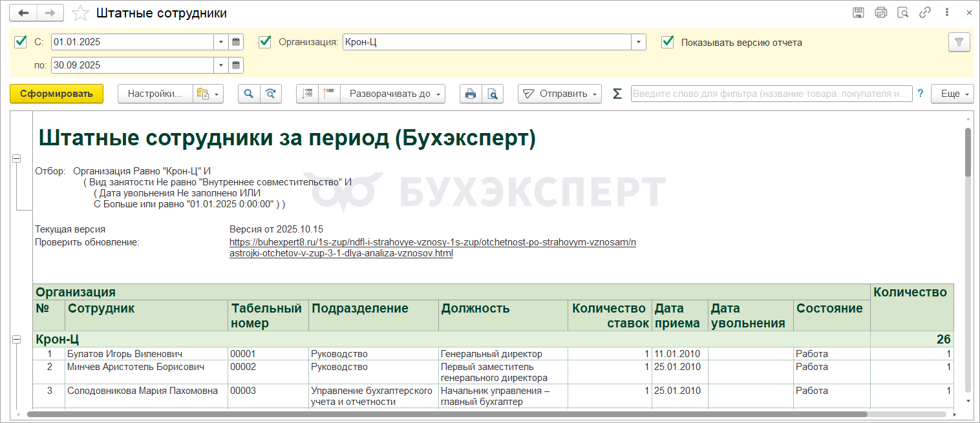
Task: Click the Sigma sum icon
Action: click(617, 94)
